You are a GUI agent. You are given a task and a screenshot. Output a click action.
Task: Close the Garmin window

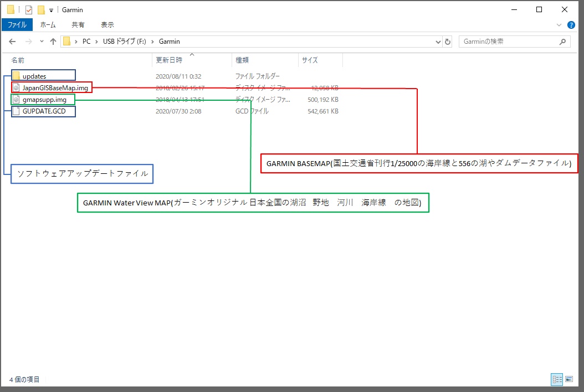(x=564, y=9)
